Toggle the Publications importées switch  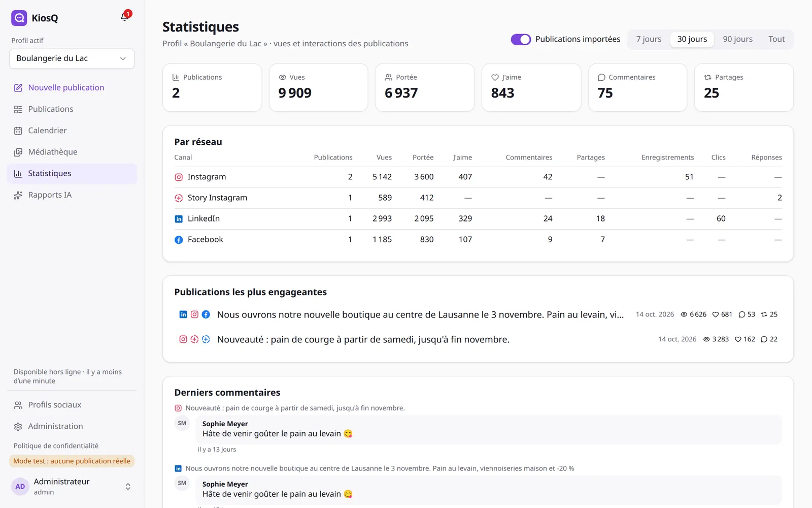coord(521,39)
